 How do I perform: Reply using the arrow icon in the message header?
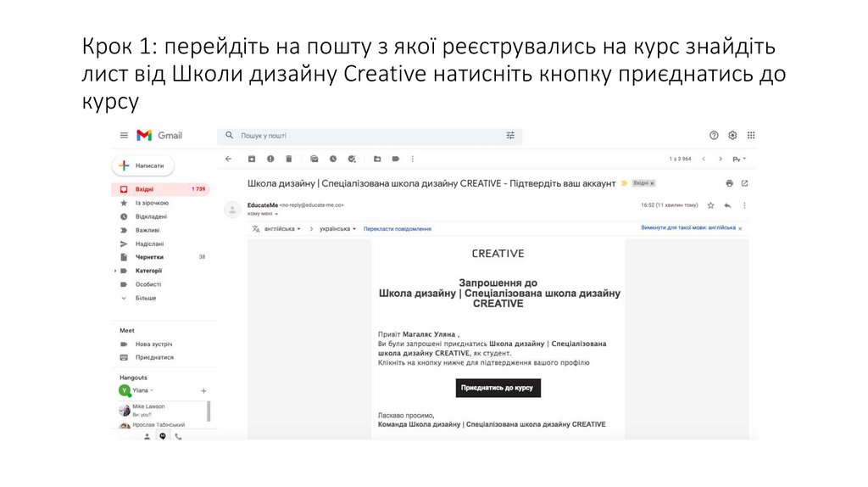pos(727,205)
